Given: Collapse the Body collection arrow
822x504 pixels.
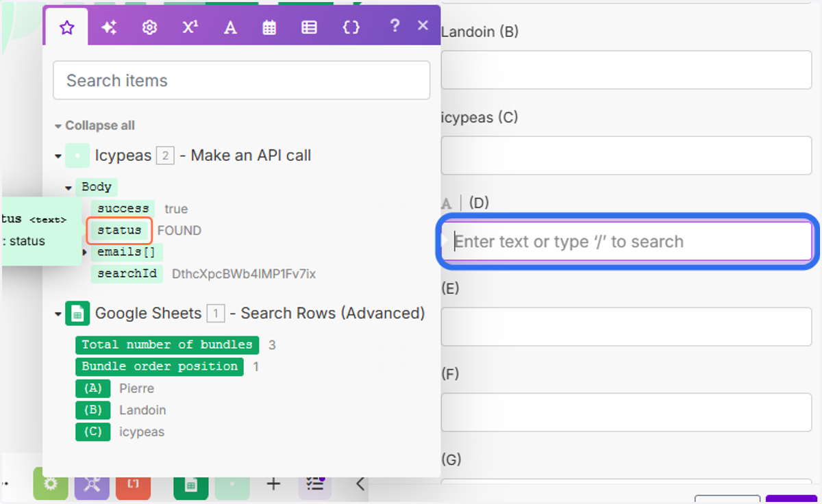Looking at the screenshot, I should pos(68,187).
